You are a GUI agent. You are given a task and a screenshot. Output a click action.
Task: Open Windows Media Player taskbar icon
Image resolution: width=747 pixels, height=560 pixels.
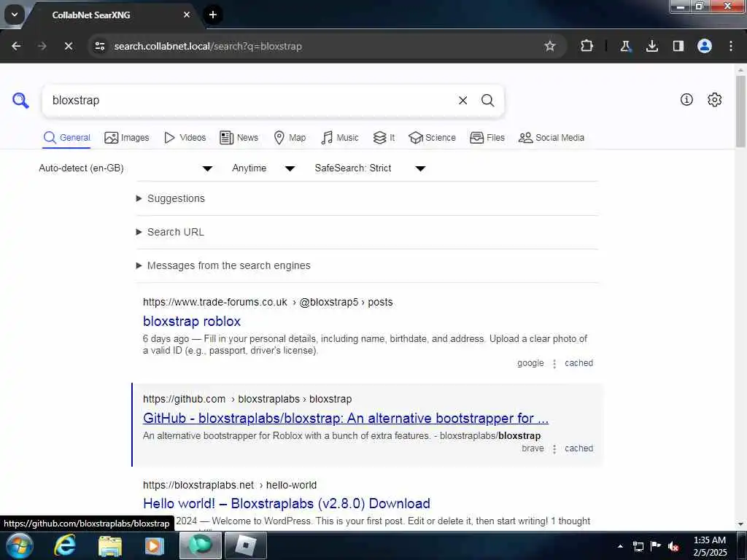155,545
